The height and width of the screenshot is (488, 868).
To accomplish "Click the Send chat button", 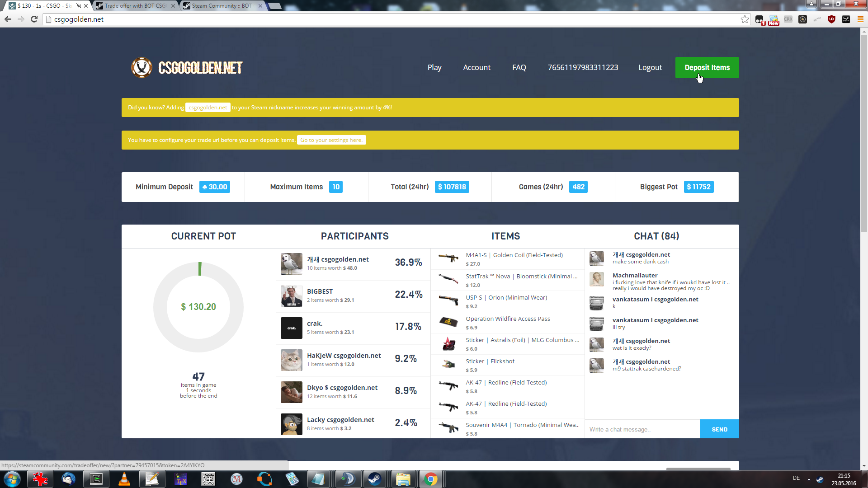I will (719, 429).
